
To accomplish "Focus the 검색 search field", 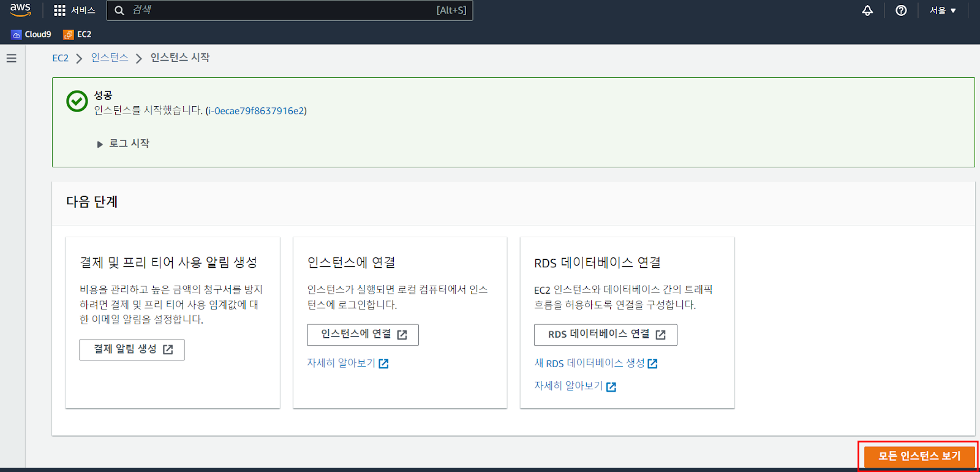I will coord(290,10).
